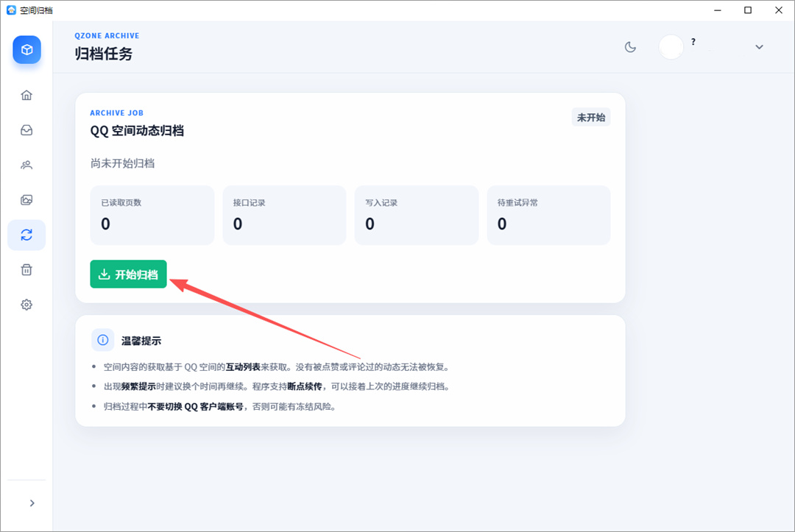Toggle dark mode moon icon
Screen dimensions: 795x532
(x=630, y=47)
